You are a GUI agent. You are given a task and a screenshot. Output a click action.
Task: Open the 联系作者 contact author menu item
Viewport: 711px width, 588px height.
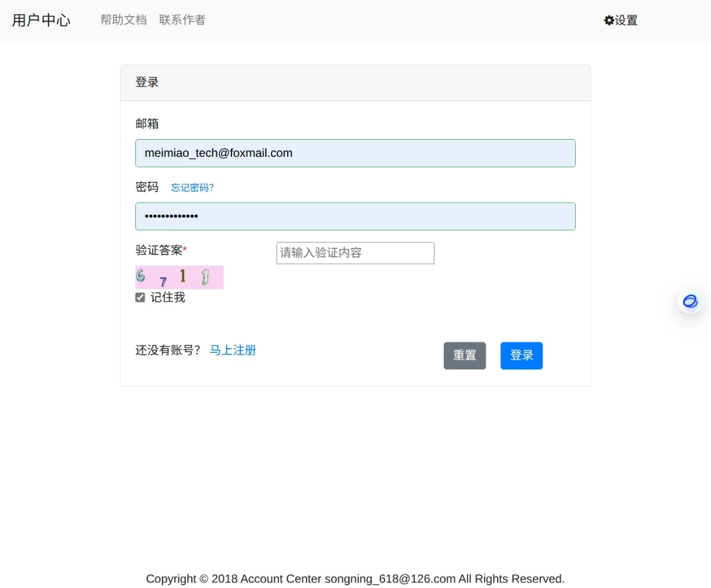182,19
